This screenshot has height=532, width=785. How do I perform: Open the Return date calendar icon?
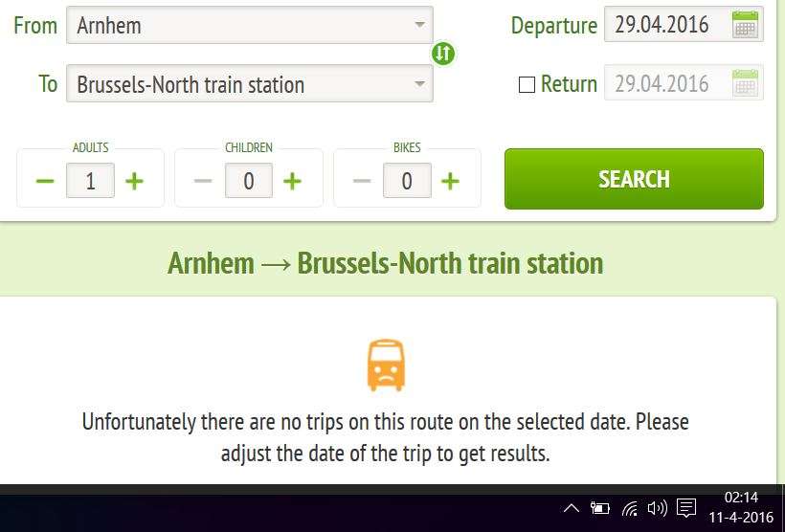pos(745,83)
